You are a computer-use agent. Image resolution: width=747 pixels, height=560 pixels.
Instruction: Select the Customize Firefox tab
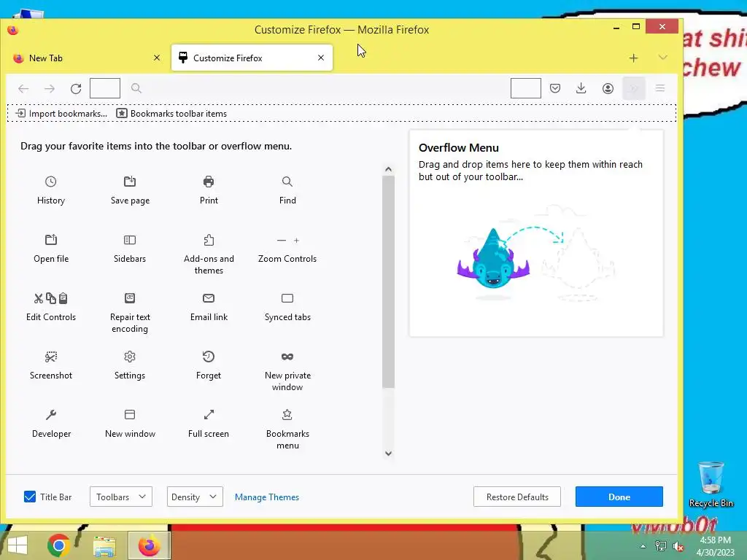tap(252, 58)
